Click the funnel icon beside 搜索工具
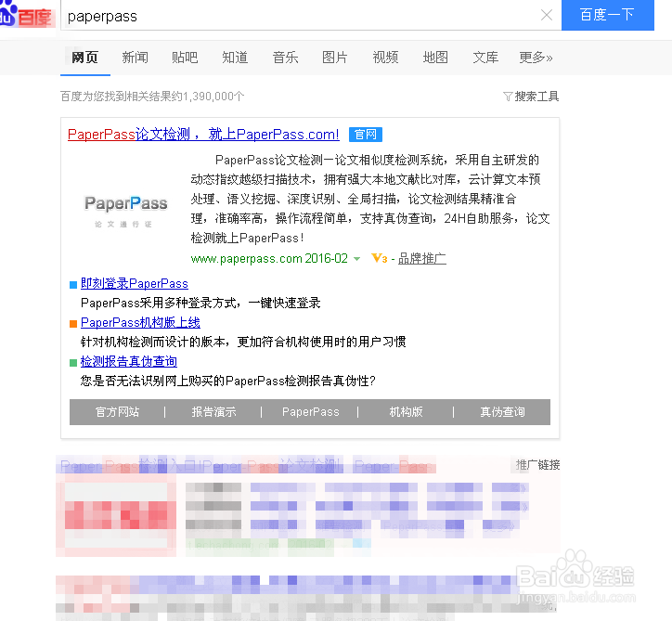This screenshot has height=621, width=672. tap(508, 97)
